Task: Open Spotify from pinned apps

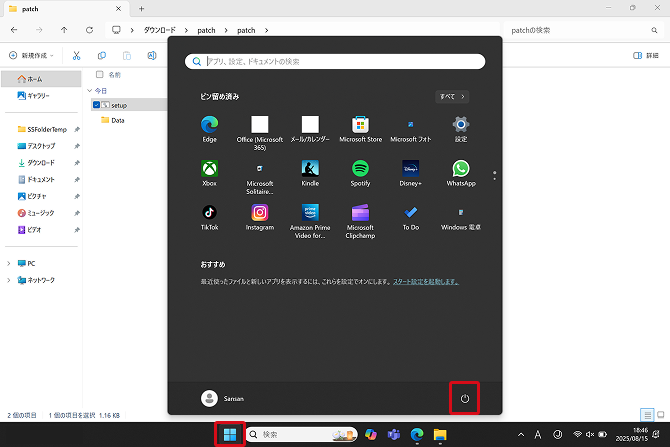Action: 360,173
